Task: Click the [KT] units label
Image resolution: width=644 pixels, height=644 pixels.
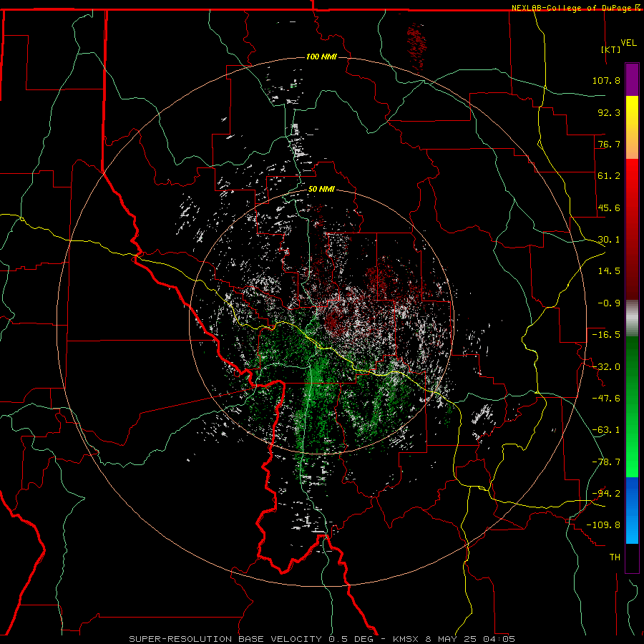Action: point(611,49)
